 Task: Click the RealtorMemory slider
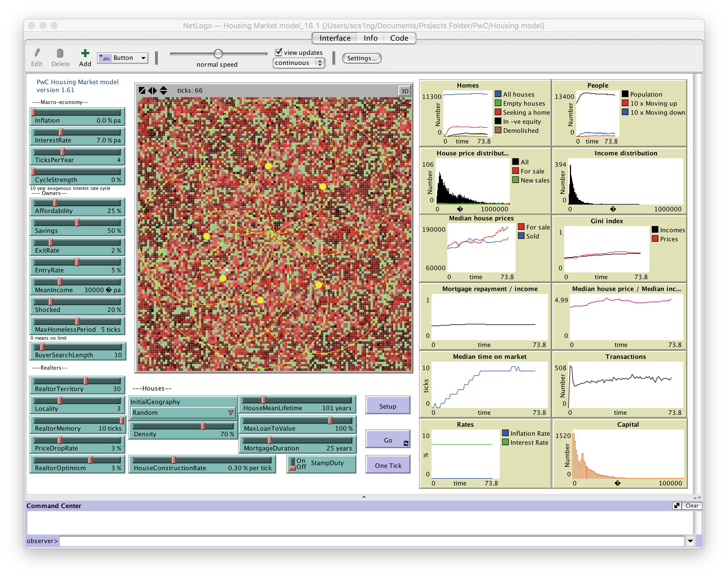78,425
